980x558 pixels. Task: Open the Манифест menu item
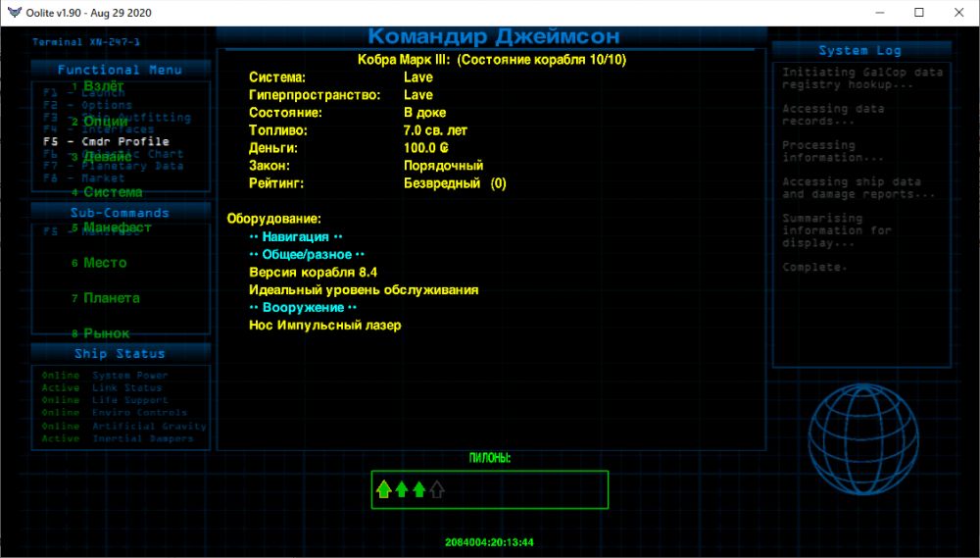[117, 228]
